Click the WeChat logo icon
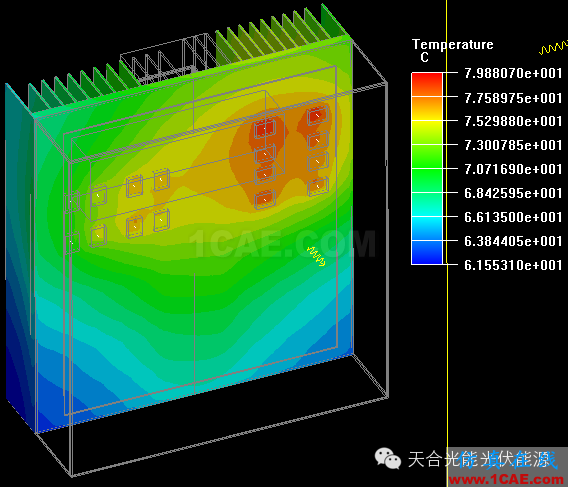 point(388,458)
